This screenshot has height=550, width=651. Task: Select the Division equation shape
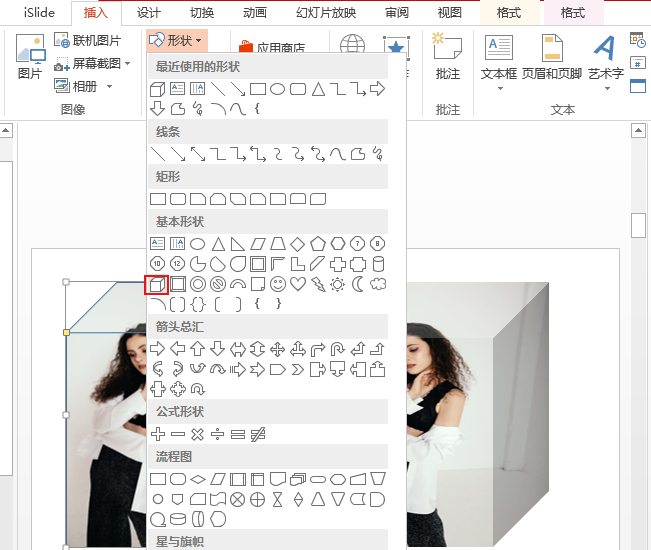click(218, 434)
